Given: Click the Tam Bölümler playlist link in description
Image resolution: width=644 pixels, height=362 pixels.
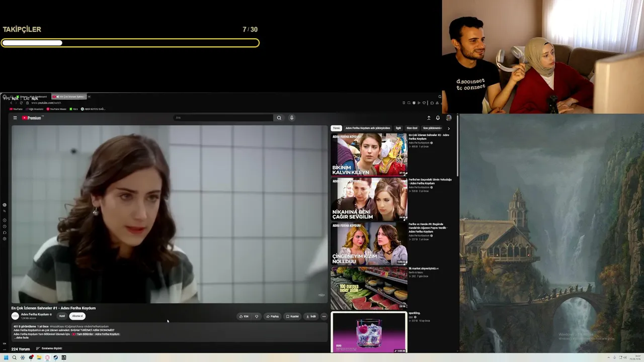Looking at the screenshot, I should coord(96,334).
